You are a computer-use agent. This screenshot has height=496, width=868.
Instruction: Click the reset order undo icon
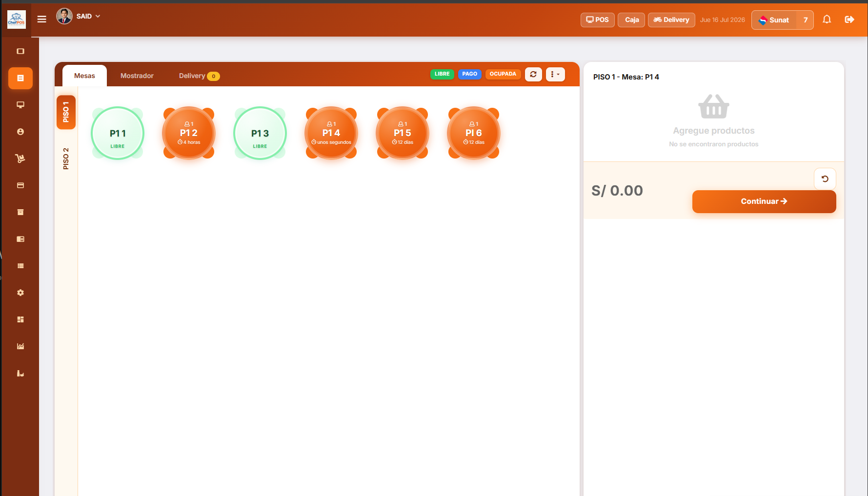[825, 179]
